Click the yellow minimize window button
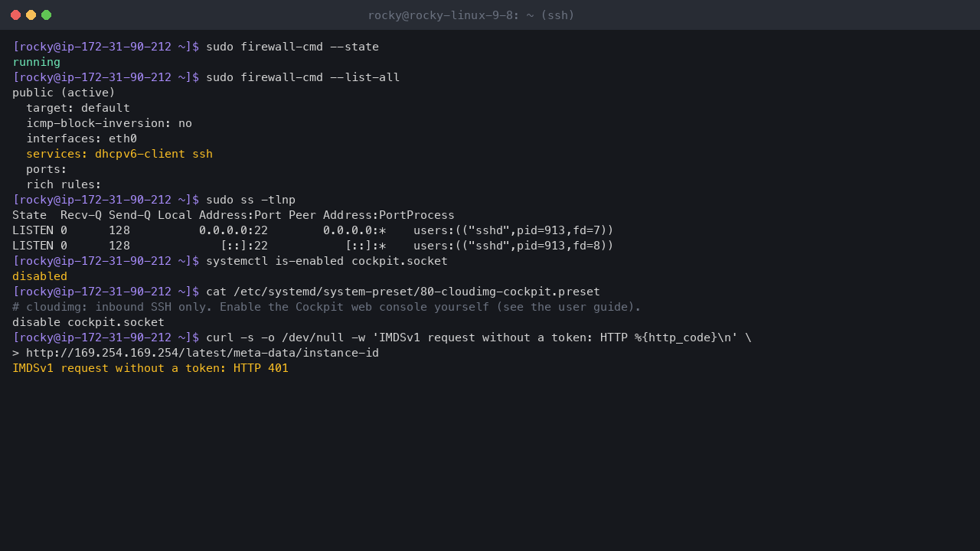This screenshot has height=551, width=980. (31, 15)
